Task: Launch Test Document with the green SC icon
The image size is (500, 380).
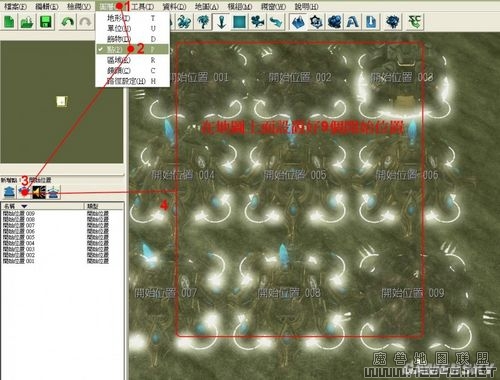Action: click(415, 22)
